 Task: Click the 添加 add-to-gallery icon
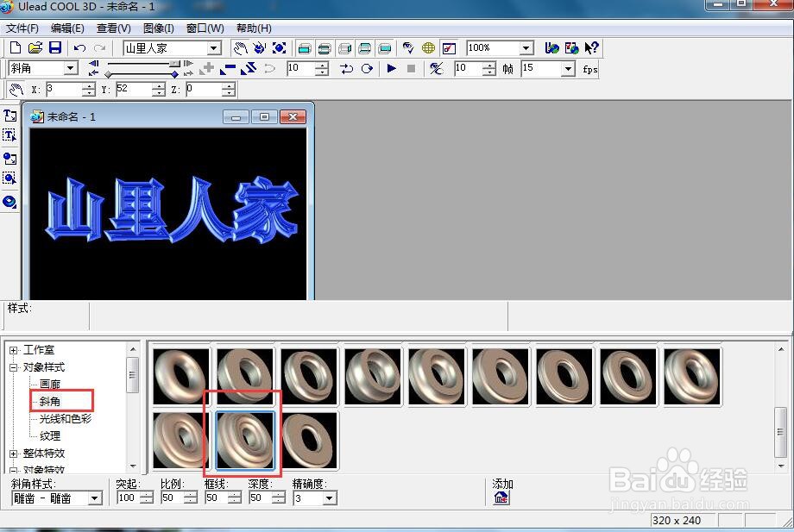[501, 498]
